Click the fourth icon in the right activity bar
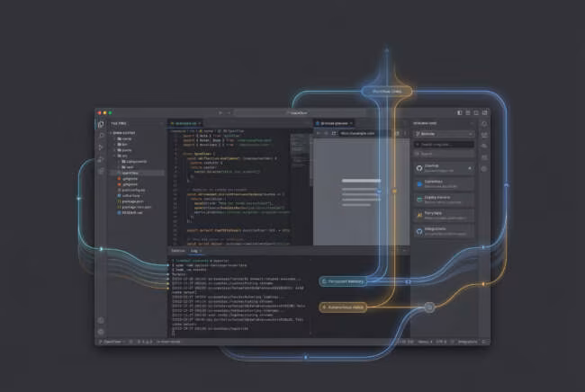The image size is (585, 392). tap(484, 157)
